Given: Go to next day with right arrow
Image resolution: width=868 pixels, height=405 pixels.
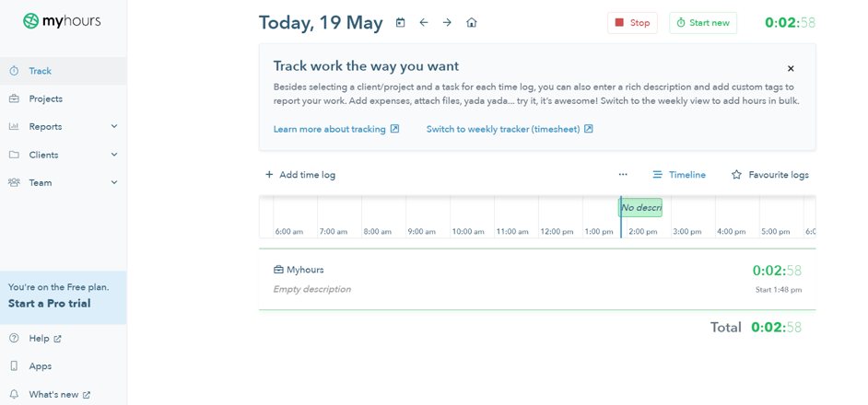Looking at the screenshot, I should pyautogui.click(x=447, y=23).
